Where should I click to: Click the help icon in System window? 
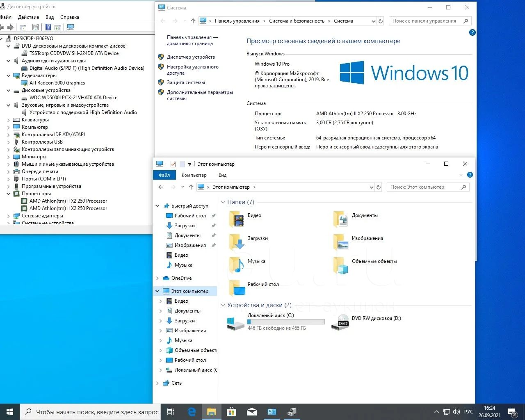tap(472, 32)
